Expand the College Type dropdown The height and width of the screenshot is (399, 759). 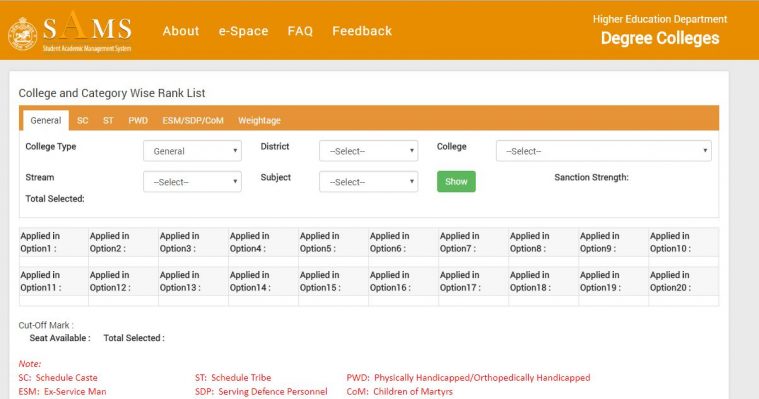pos(192,151)
